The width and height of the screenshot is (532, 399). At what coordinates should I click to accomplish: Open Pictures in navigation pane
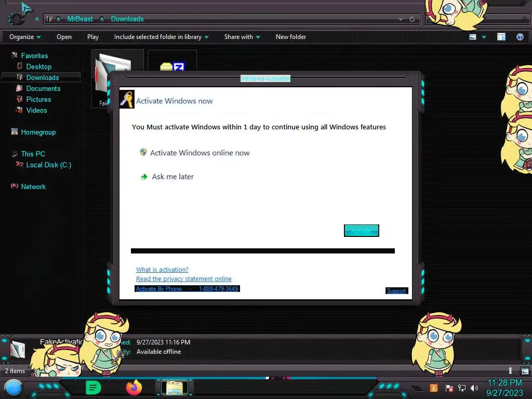[x=38, y=99]
